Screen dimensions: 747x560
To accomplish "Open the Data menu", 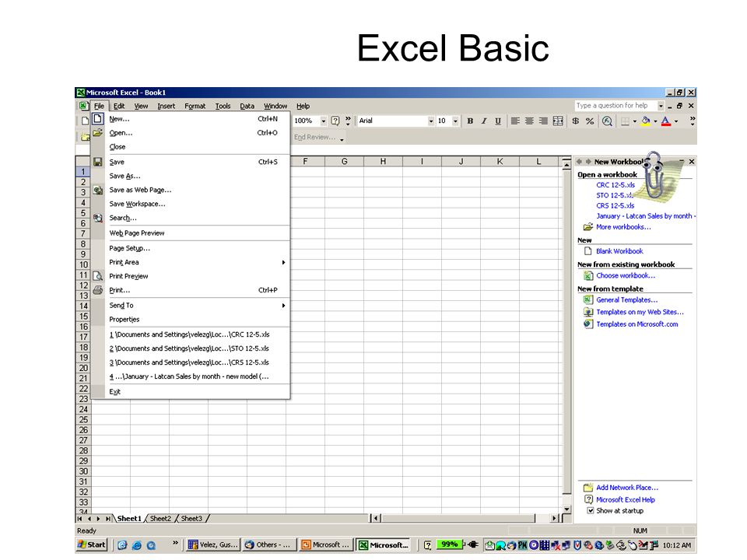I will click(x=247, y=107).
